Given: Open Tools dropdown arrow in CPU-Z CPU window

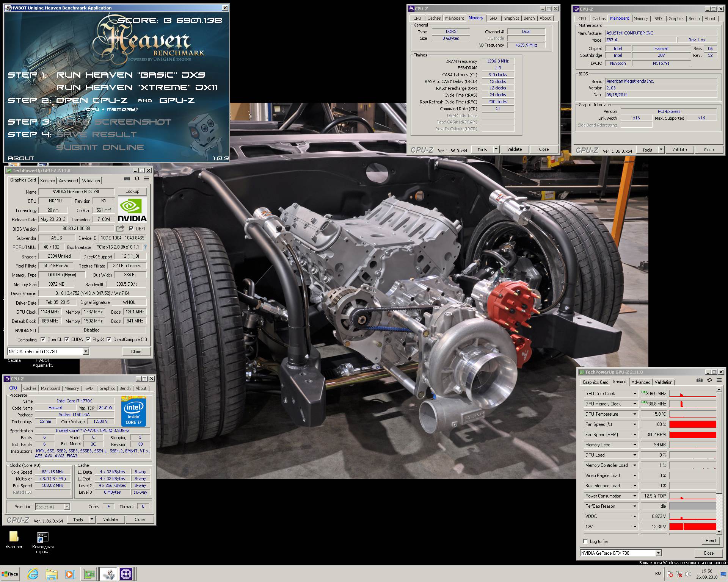Looking at the screenshot, I should click(92, 519).
